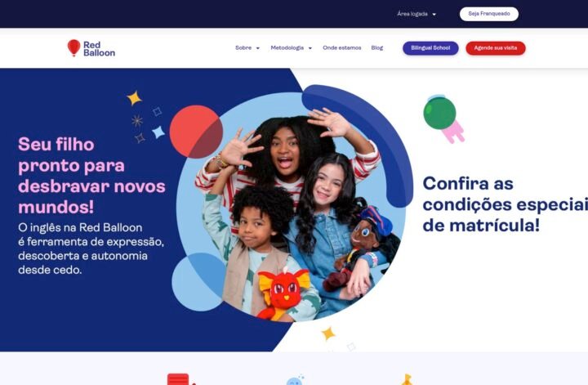
Task: Click the Red Balloon logo balloon icon
Action: [x=73, y=48]
